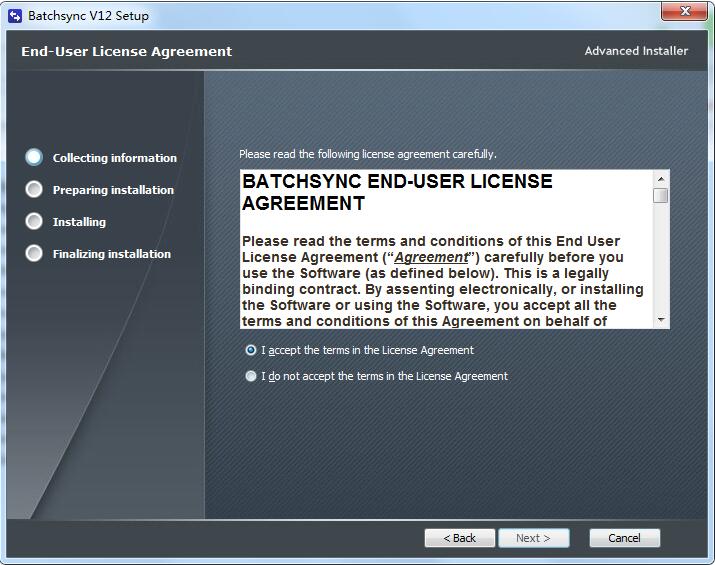715x565 pixels.
Task: Click the 'Advanced Installer' label
Action: (x=636, y=51)
